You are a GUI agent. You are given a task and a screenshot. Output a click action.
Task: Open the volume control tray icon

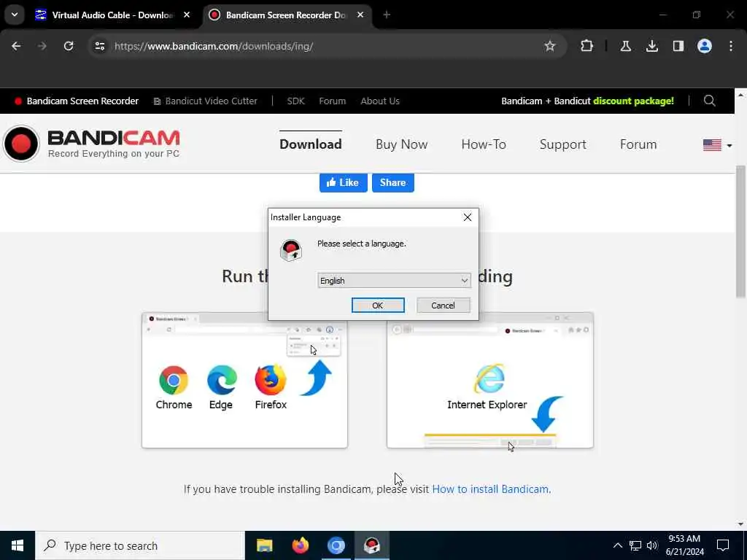[652, 545]
